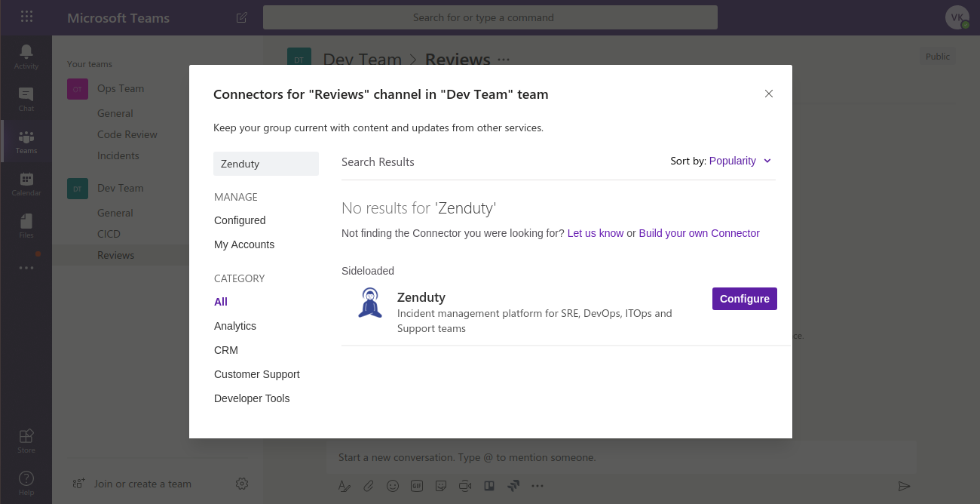View the Activity feed bell icon
The height and width of the screenshot is (504, 980).
tap(26, 53)
